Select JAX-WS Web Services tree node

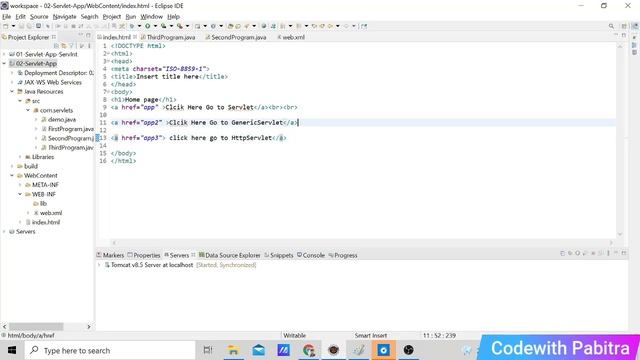(x=53, y=82)
